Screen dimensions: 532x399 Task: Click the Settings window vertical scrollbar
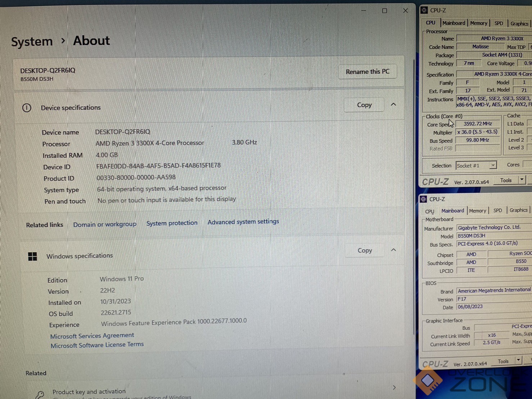[x=413, y=198]
